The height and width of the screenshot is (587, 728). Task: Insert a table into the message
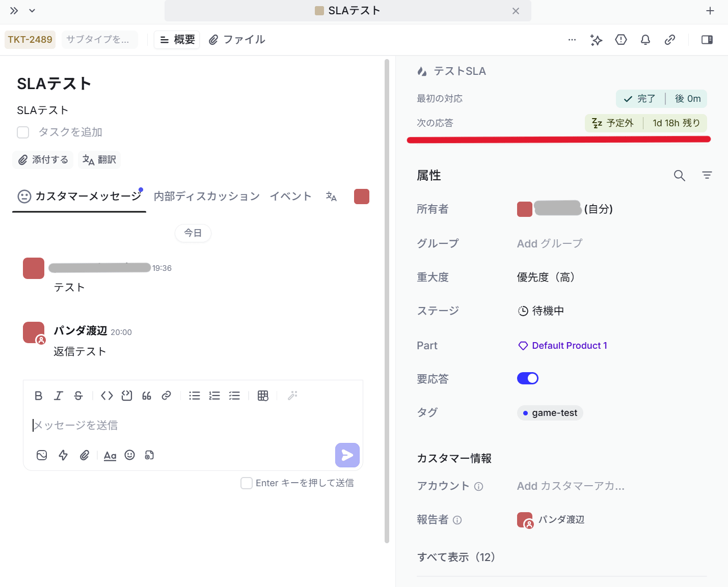[263, 396]
